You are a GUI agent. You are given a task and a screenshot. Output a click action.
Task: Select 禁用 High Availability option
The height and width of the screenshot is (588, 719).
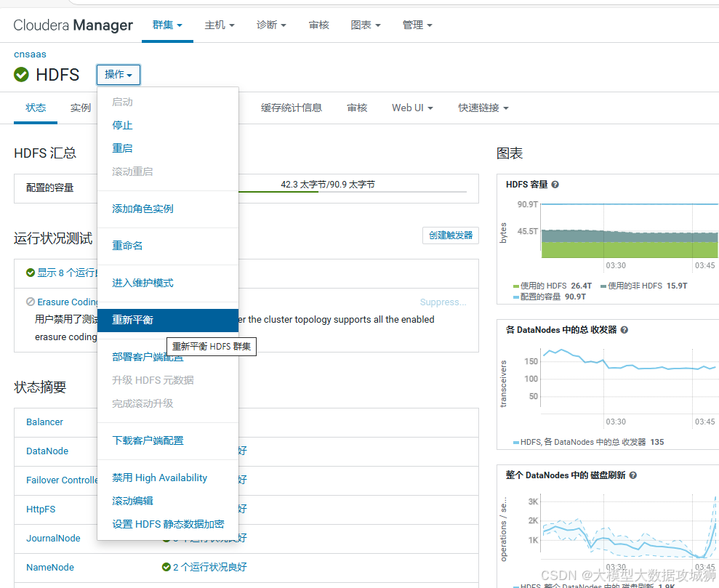(x=168, y=478)
